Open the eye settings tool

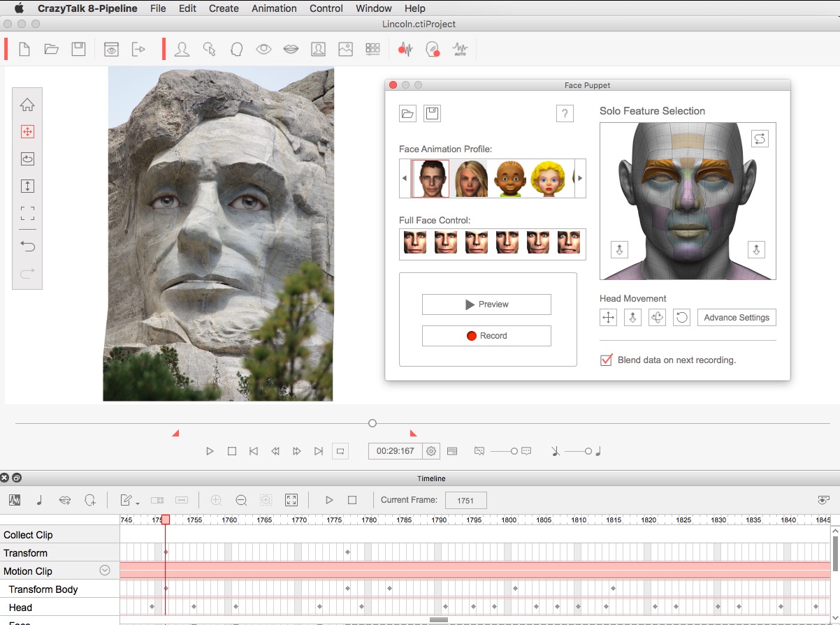(x=263, y=50)
